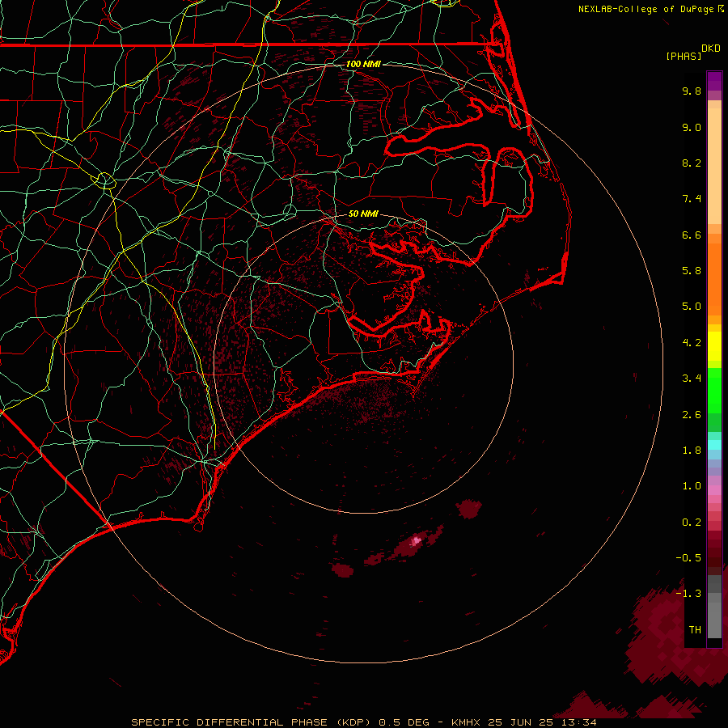Click the bright green segment of the color bar
Viewport: 728px width, 728px height.
pos(714,390)
